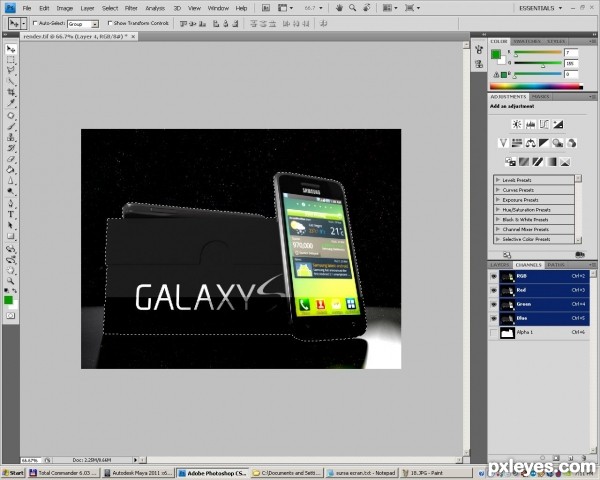Select the Magic Wand tool
The image size is (600, 480).
(11, 81)
